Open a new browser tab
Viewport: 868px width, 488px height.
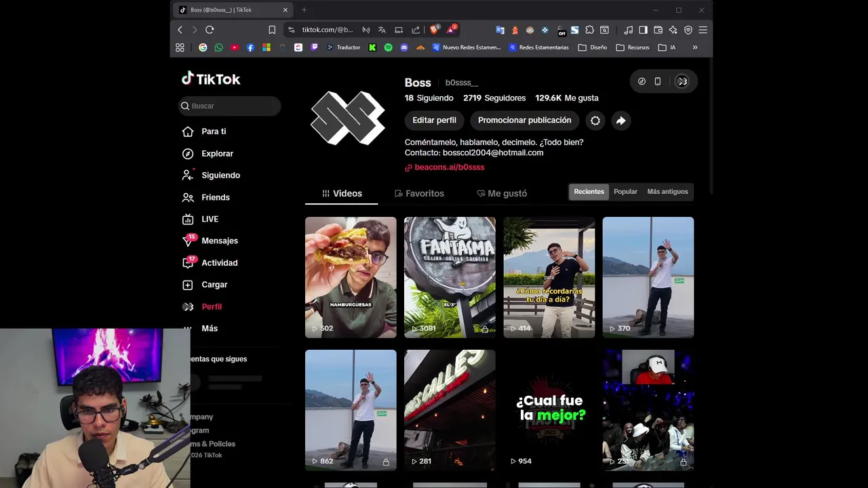click(x=304, y=10)
